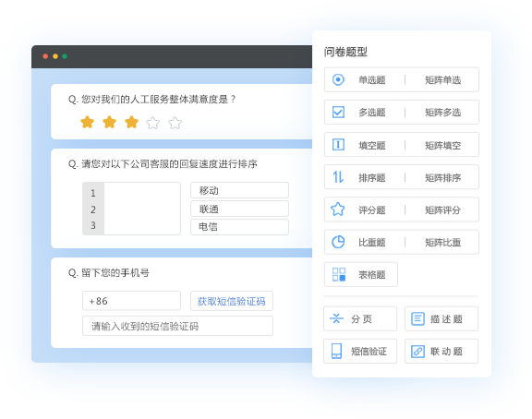Select the 联通 ranking option
This screenshot has height=419, width=532.
point(239,209)
